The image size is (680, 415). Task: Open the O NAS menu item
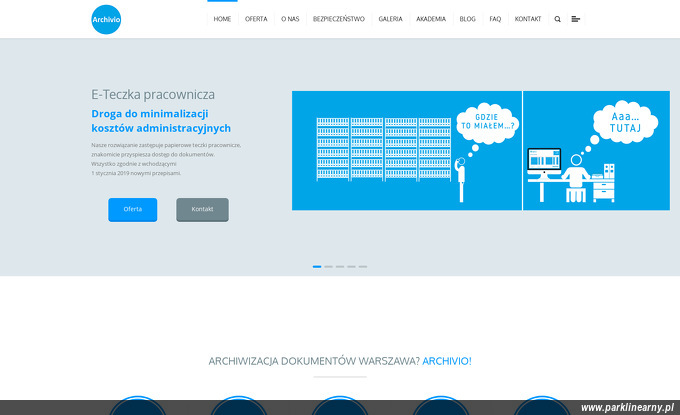pos(290,19)
